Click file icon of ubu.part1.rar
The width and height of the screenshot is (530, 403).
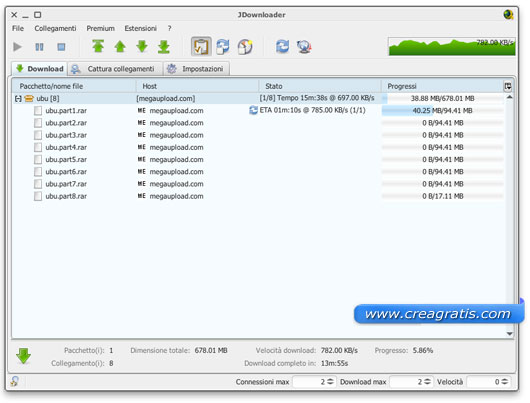coord(38,111)
